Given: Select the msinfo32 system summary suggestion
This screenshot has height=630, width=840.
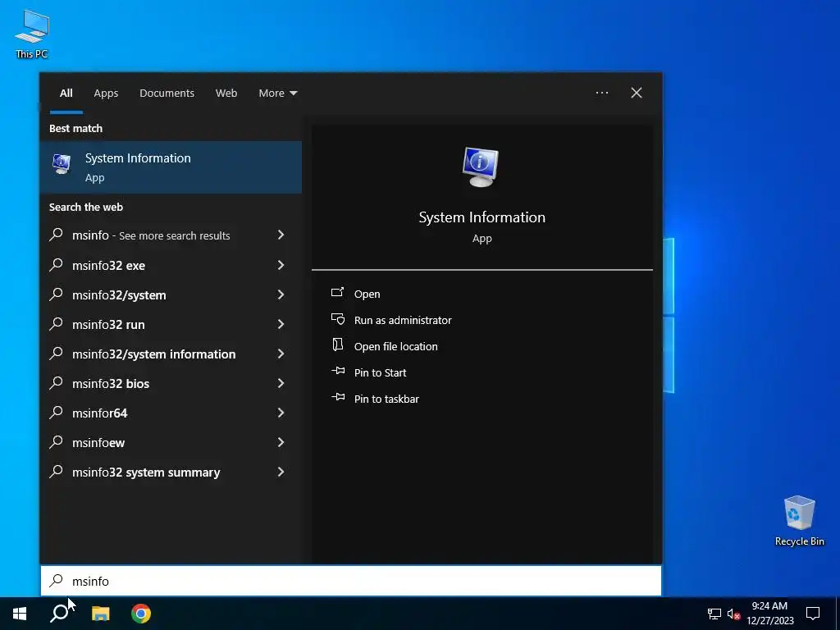Looking at the screenshot, I should click(171, 472).
